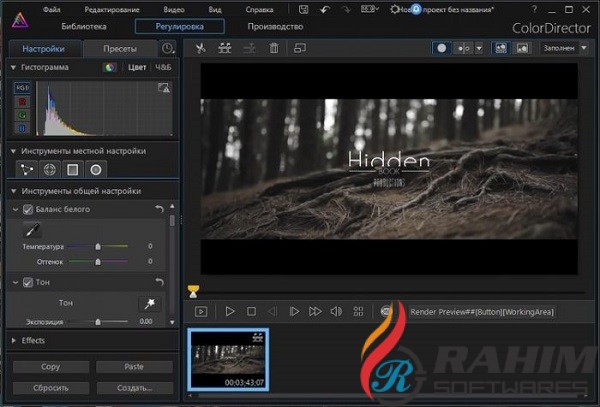Screen dimensions: 600x407
Task: Switch to the Библиотека tab
Action: 83,27
